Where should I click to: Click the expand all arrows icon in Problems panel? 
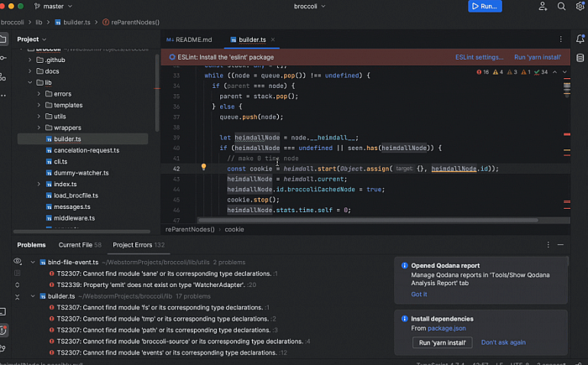[18, 284]
